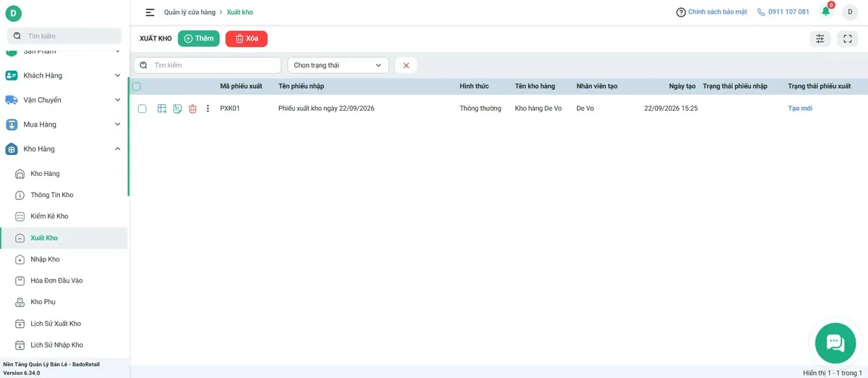Screen dimensions: 868x378
Task: Click the Thông thường cell
Action: [x=480, y=109]
